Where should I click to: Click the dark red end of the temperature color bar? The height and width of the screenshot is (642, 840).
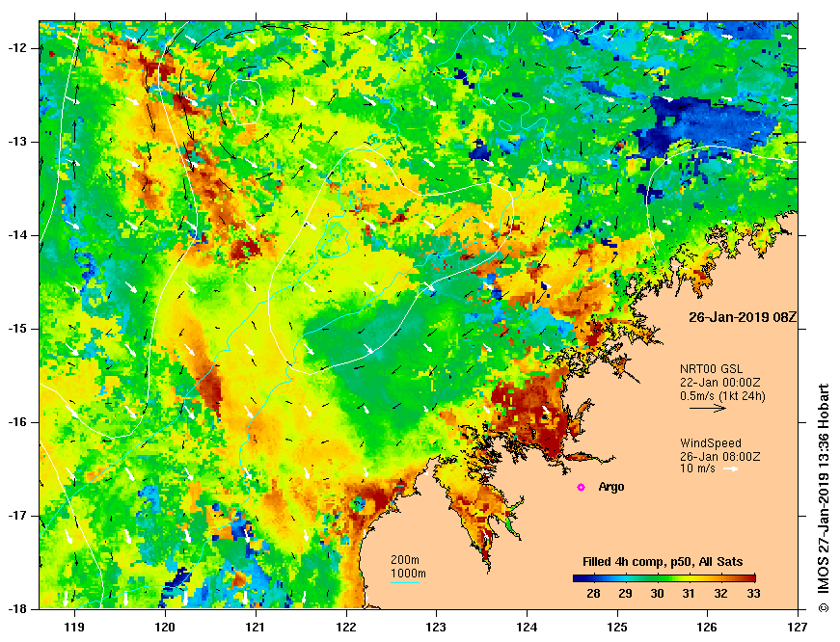pos(750,578)
